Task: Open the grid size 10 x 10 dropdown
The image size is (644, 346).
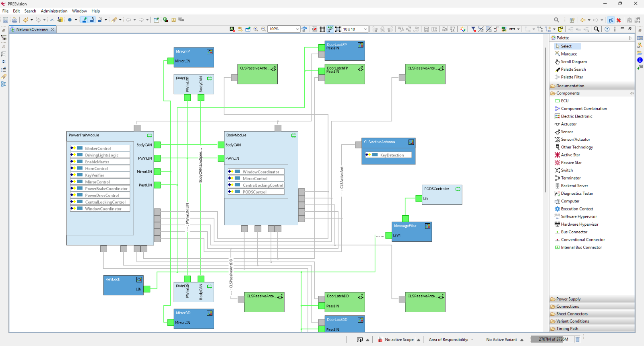Action: point(355,29)
